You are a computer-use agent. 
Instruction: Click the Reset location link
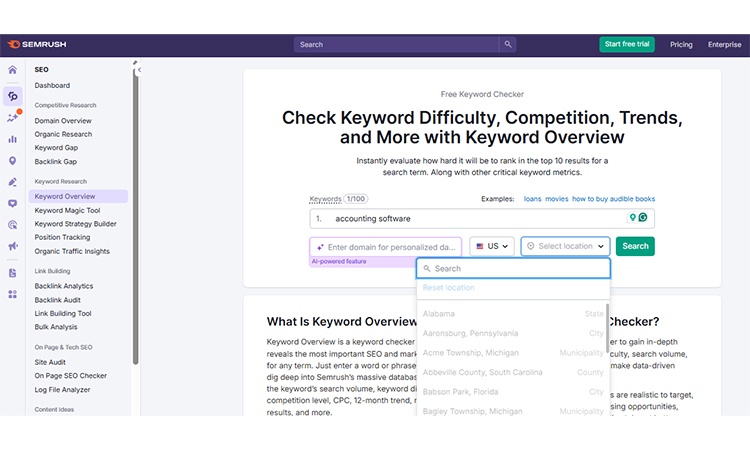click(449, 288)
